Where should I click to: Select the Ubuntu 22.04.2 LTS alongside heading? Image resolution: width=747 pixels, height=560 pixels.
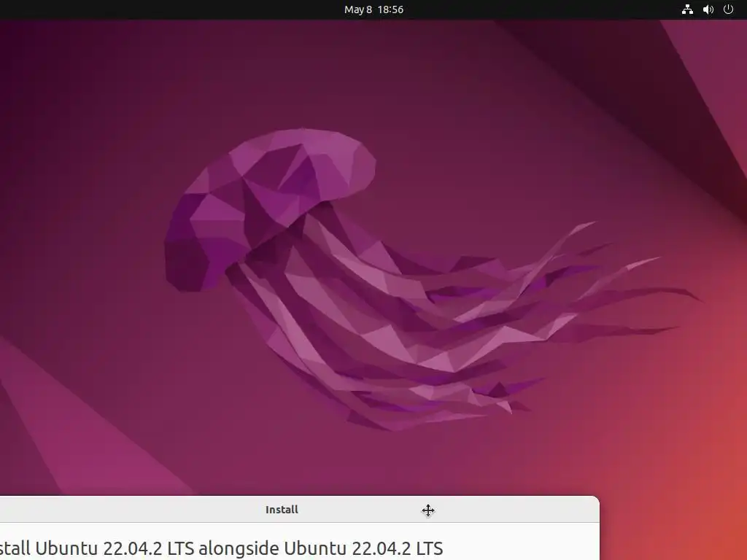coord(221,548)
